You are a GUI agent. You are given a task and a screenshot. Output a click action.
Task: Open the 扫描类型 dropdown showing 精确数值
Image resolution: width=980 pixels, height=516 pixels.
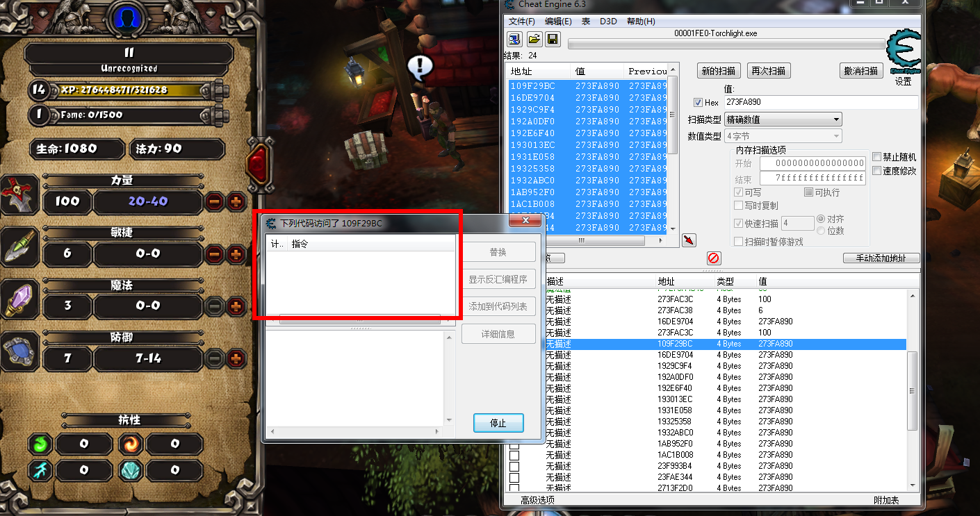[x=783, y=119]
